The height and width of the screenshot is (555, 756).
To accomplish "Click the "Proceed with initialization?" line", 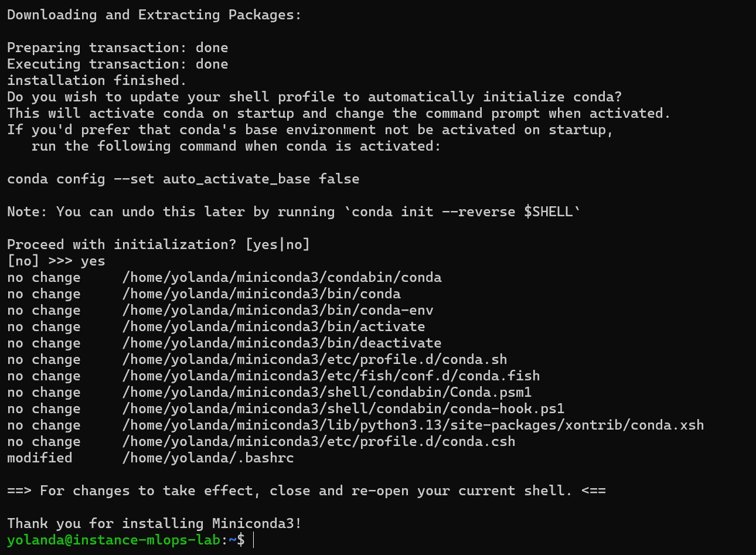I will click(x=158, y=244).
